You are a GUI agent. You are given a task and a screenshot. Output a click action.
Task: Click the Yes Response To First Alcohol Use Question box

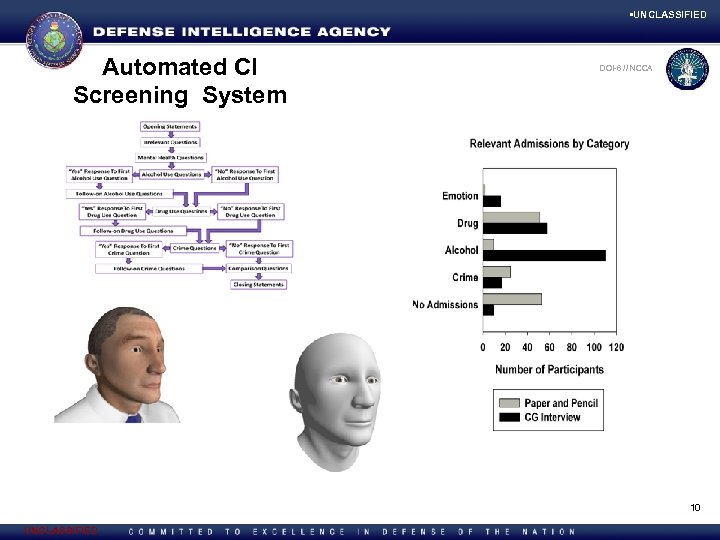(99, 174)
